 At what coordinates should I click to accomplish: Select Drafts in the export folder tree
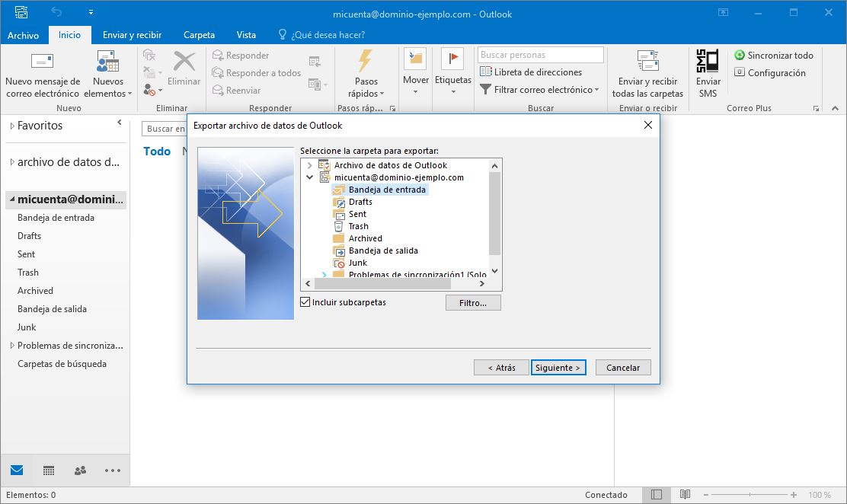(x=360, y=202)
